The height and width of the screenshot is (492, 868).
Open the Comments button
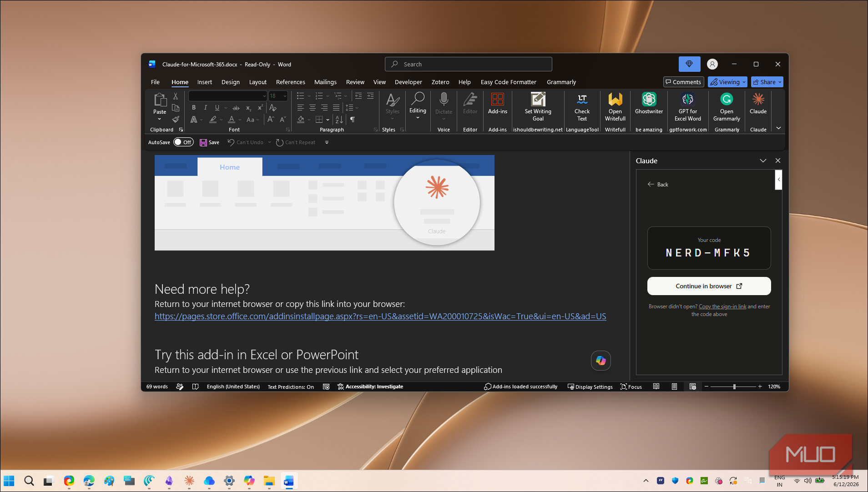683,82
